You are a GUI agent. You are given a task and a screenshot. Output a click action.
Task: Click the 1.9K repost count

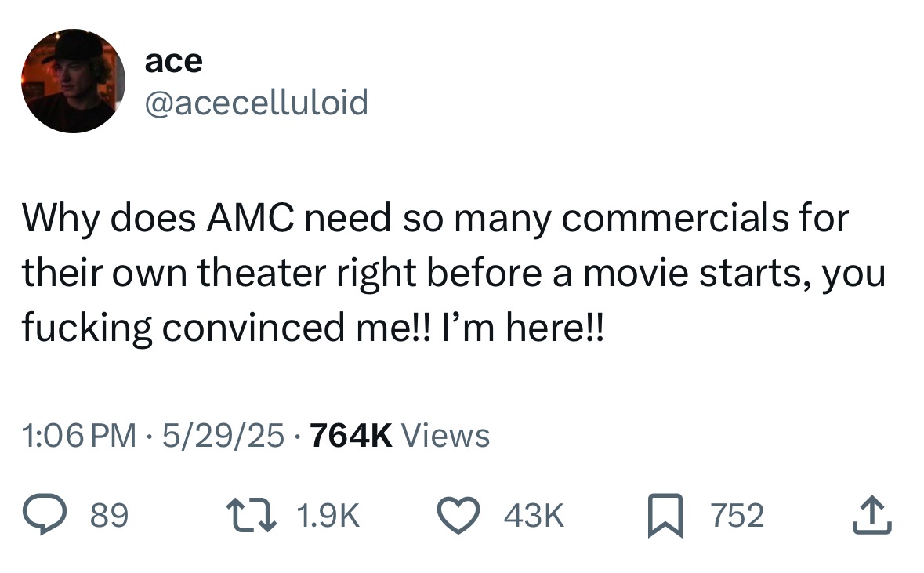click(329, 514)
